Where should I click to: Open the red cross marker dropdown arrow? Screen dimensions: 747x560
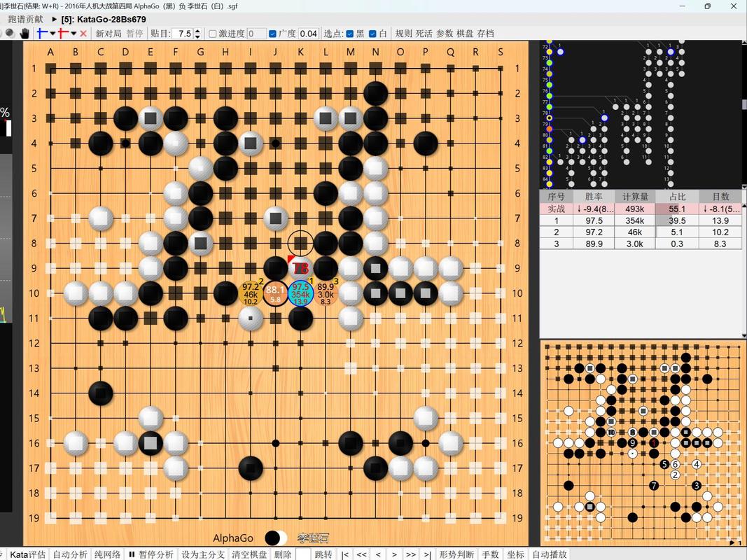74,34
